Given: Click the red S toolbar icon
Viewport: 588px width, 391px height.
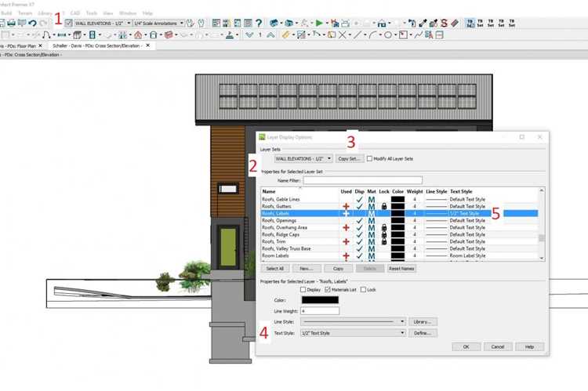Looking at the screenshot, I should 444,24.
